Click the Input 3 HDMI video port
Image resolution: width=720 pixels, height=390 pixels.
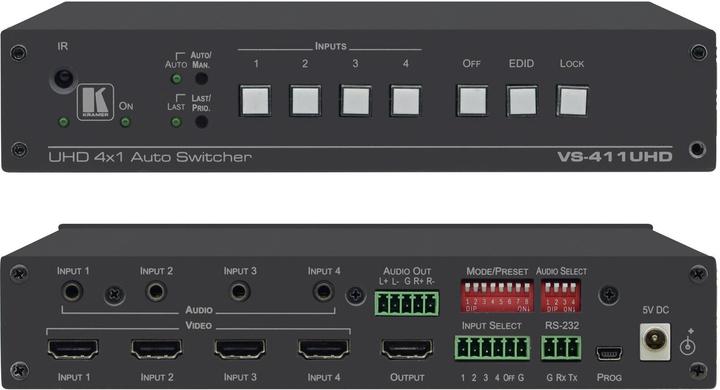tap(240, 350)
